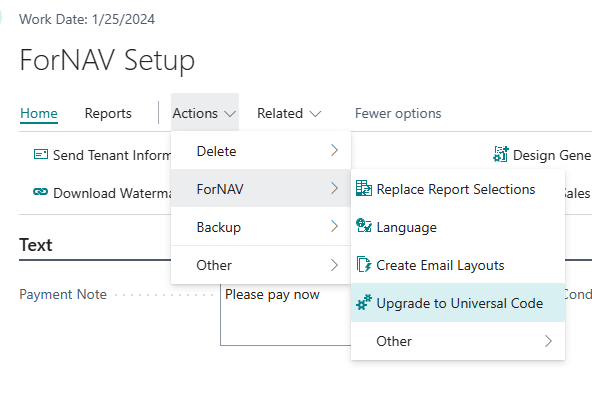Choose Create Email Layouts
This screenshot has width=592, height=401.
(458, 265)
